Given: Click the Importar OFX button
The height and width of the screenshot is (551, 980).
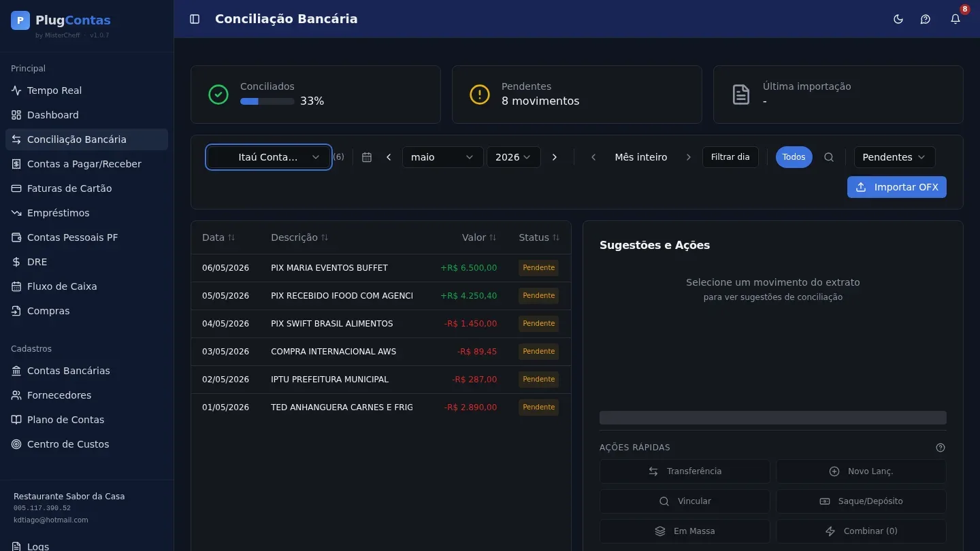Looking at the screenshot, I should click(896, 187).
